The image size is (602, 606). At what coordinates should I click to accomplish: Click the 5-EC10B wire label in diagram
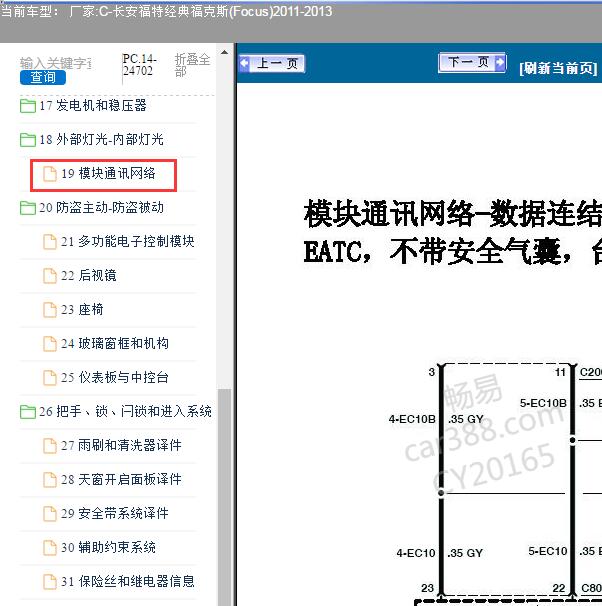tap(543, 403)
